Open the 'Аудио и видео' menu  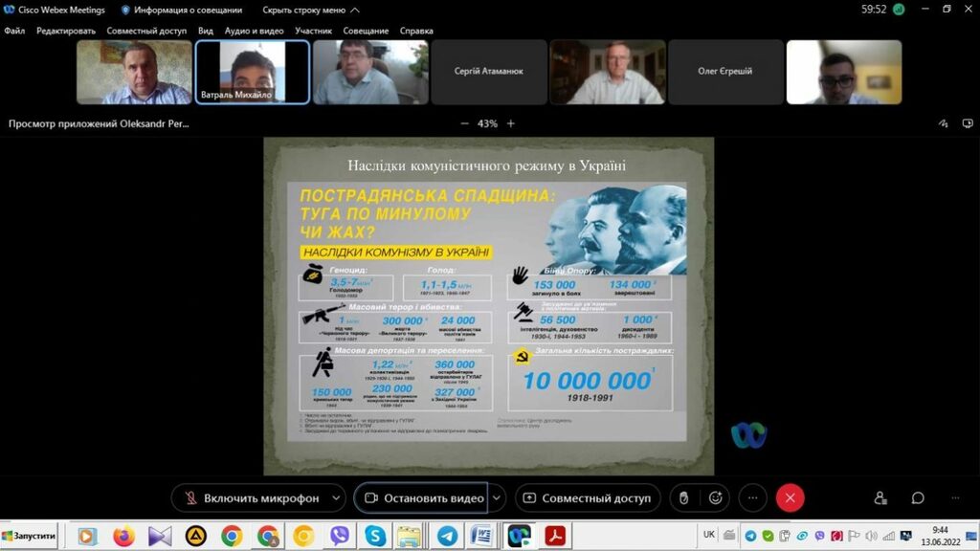tap(254, 31)
